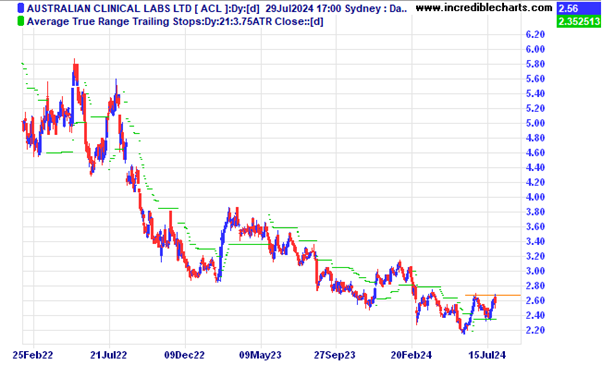This screenshot has width=602, height=365.
Task: Click the 20Feb24 date axis label
Action: tap(412, 355)
